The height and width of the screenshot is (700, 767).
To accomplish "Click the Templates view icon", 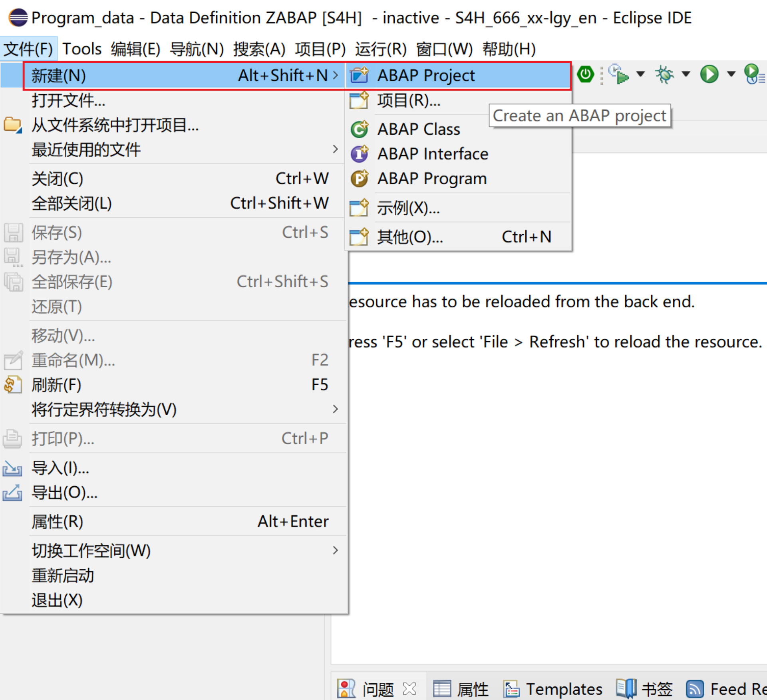I will pos(511,689).
